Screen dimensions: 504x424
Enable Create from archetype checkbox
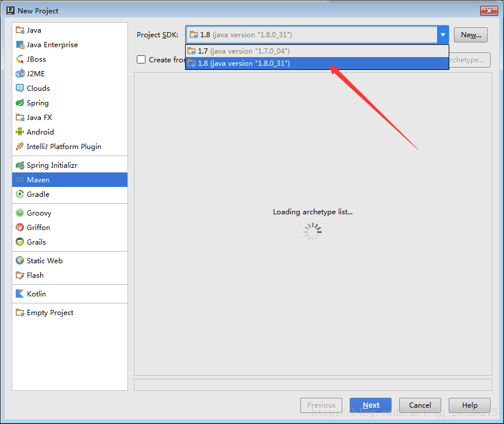coord(141,60)
